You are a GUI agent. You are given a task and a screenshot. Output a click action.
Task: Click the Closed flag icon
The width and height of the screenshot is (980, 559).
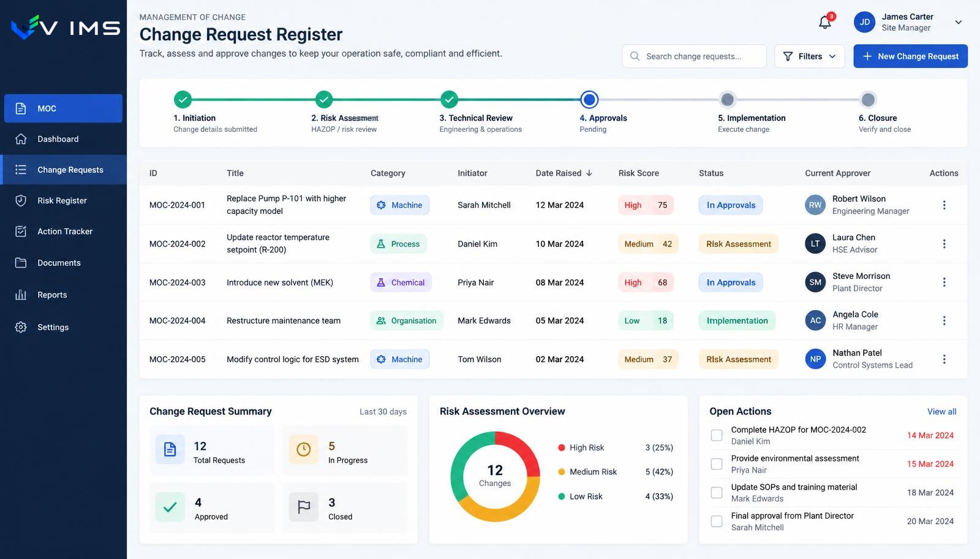pyautogui.click(x=303, y=507)
